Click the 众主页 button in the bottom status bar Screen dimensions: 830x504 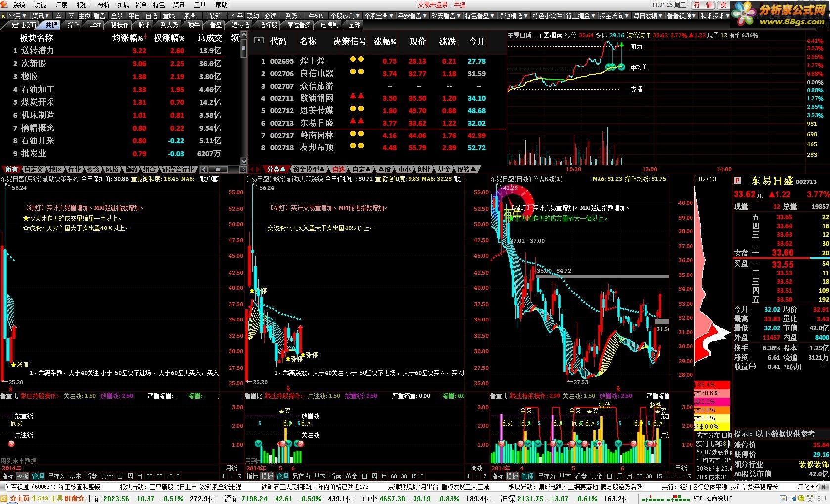pyautogui.click(x=20, y=499)
